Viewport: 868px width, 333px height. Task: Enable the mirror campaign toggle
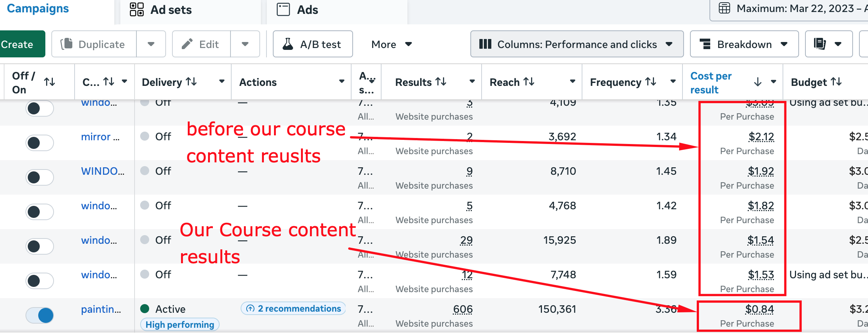pyautogui.click(x=40, y=143)
